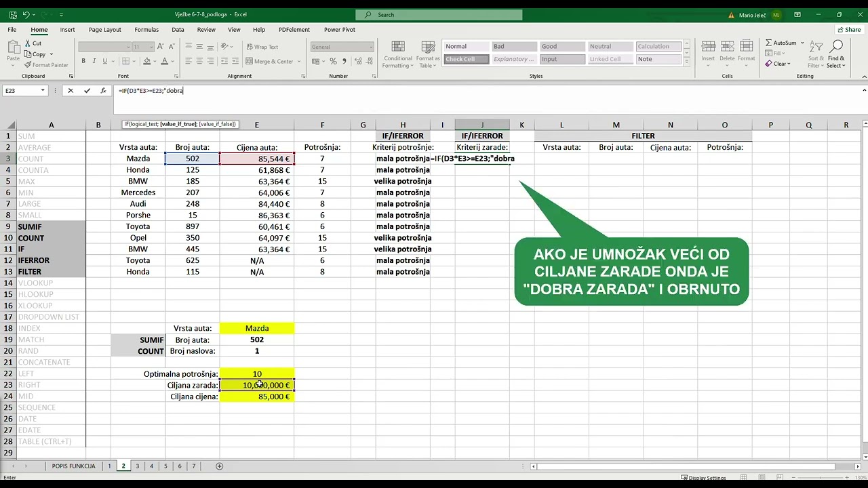Toggle Align Left in Alignment group
This screenshot has width=868, height=488.
[189, 61]
